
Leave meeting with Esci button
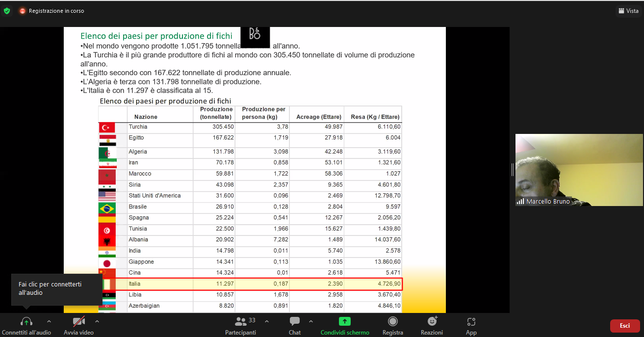[625, 326]
